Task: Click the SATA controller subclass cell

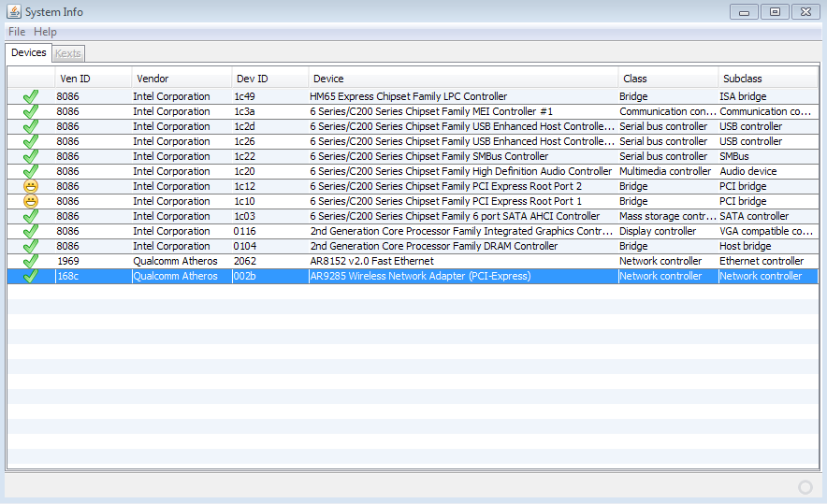Action: point(768,216)
